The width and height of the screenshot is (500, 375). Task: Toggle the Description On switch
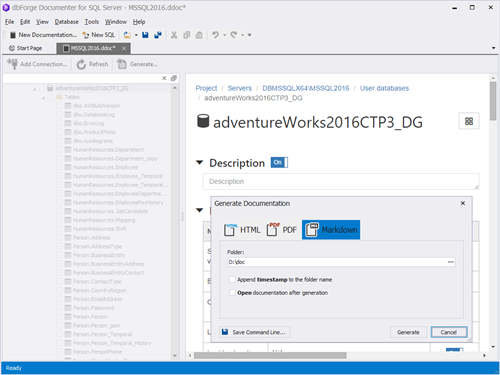point(279,162)
